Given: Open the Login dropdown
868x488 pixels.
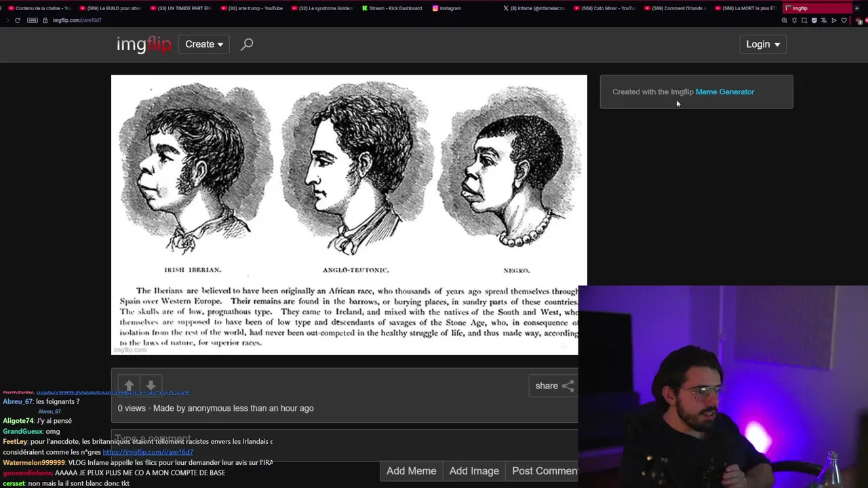Looking at the screenshot, I should (763, 44).
